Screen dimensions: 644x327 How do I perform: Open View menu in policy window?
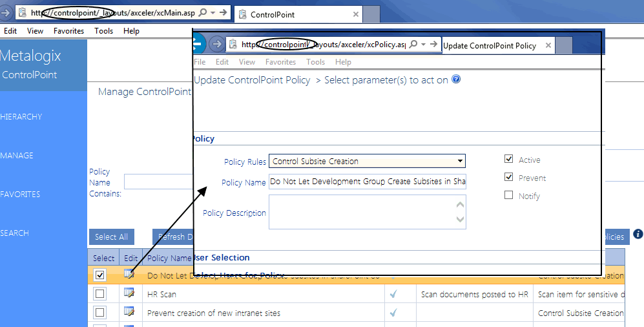(x=247, y=62)
